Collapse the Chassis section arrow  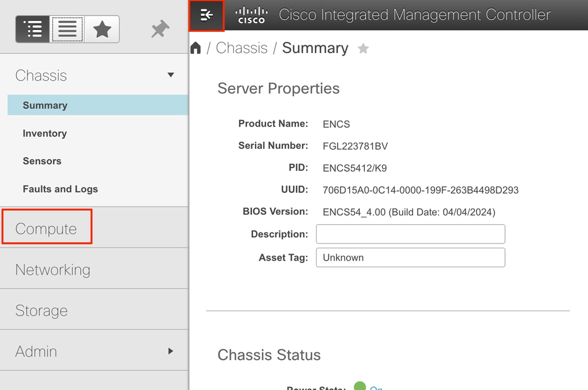tap(171, 75)
